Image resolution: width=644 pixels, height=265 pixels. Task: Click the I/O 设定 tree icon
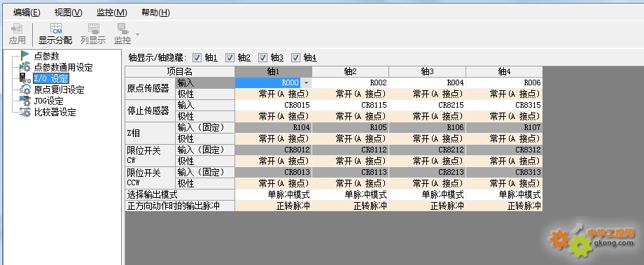click(25, 78)
